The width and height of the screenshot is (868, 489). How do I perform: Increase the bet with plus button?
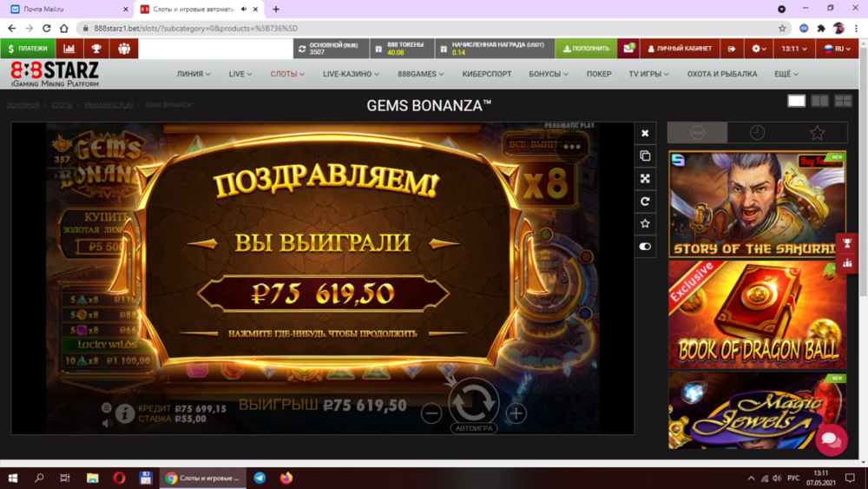pyautogui.click(x=516, y=413)
